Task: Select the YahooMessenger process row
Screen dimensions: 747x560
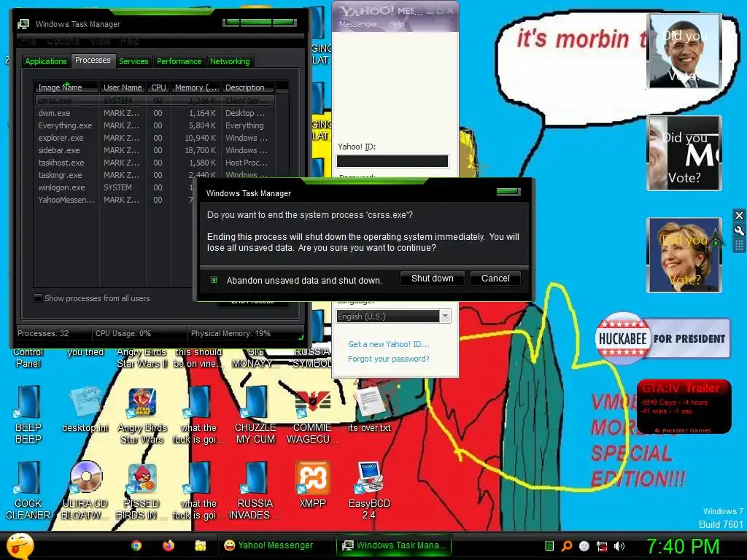Action: (115, 200)
